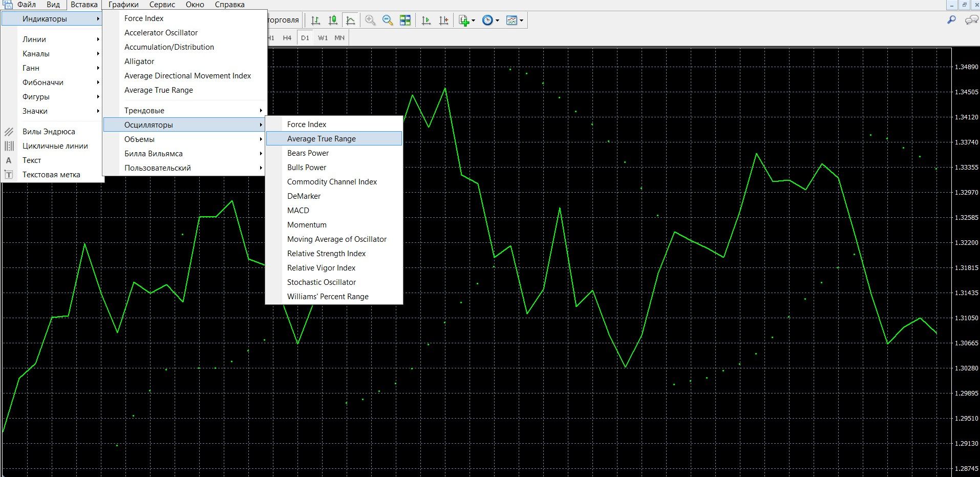Expand the Объемы indicators submenu
Image resolution: width=980 pixels, height=477 pixels.
click(184, 139)
